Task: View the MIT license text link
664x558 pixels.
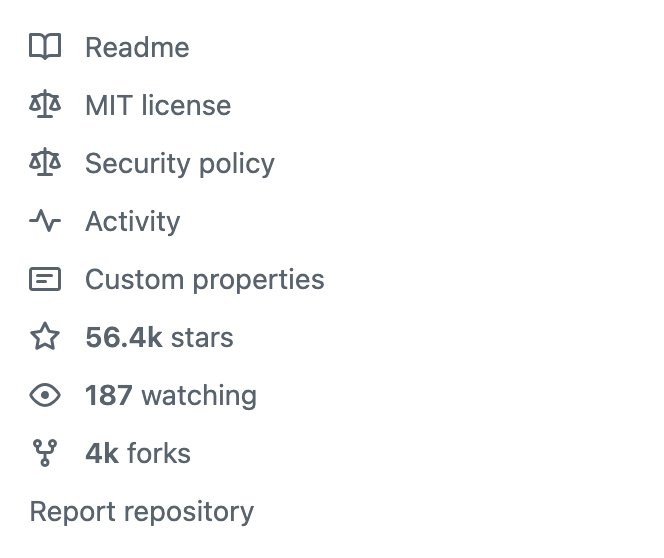Action: click(x=158, y=105)
